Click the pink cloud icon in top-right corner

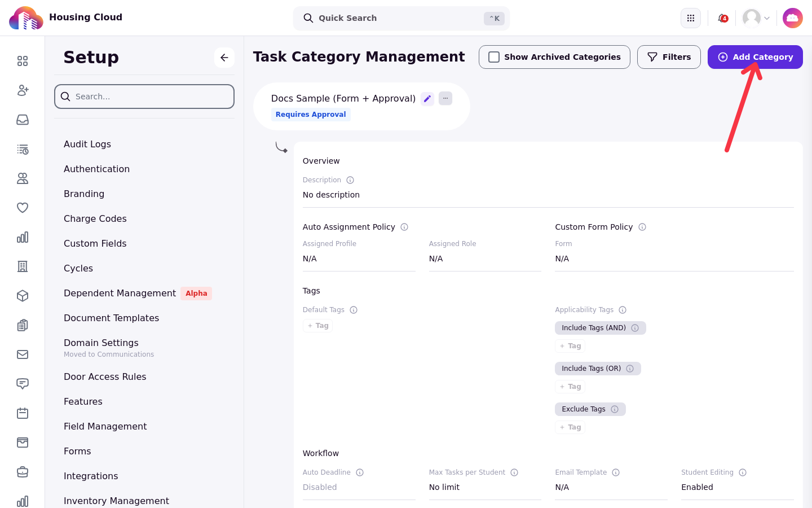pyautogui.click(x=793, y=18)
